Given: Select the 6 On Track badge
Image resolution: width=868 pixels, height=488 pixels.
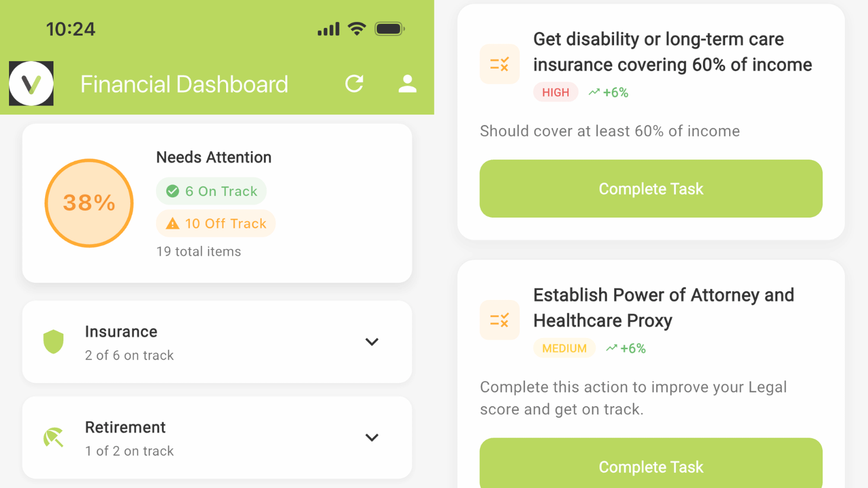Looking at the screenshot, I should pos(211,191).
